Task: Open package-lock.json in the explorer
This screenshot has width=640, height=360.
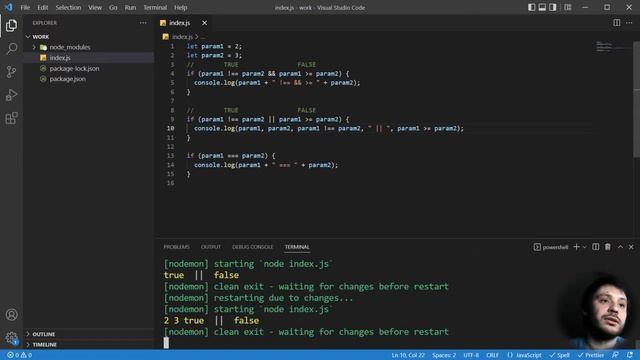Action: coord(74,69)
